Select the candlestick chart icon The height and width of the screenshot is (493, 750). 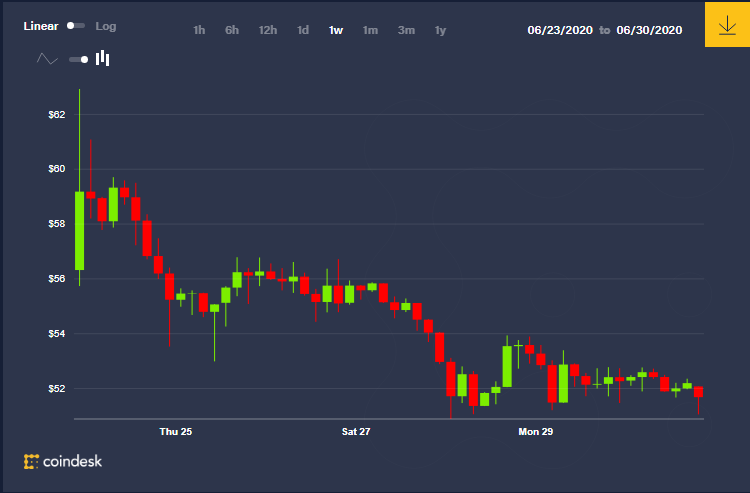click(x=102, y=58)
